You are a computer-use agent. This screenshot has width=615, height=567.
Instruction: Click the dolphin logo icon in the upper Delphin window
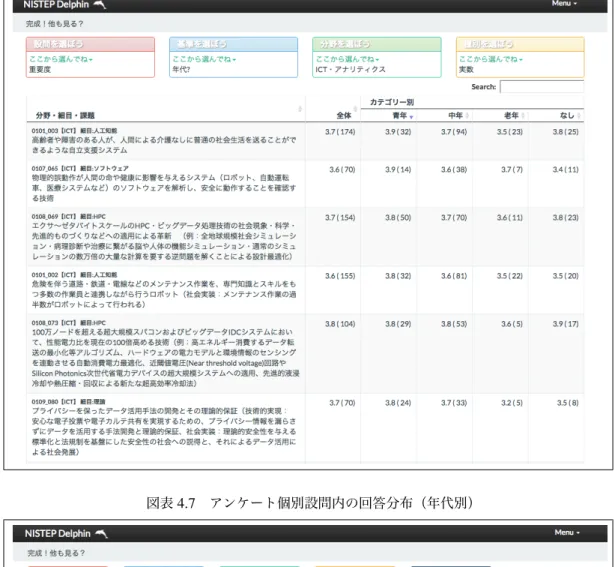click(100, 4)
